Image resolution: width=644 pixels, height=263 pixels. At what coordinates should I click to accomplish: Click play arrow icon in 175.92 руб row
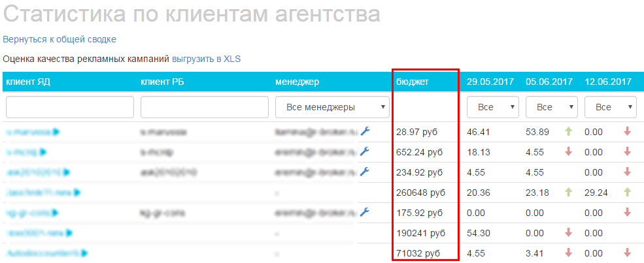(56, 213)
